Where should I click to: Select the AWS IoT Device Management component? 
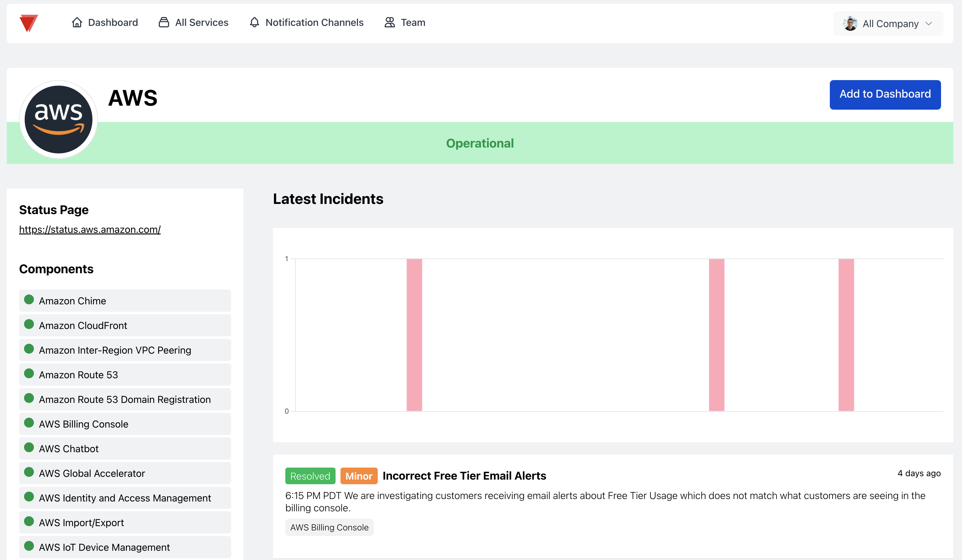click(125, 547)
